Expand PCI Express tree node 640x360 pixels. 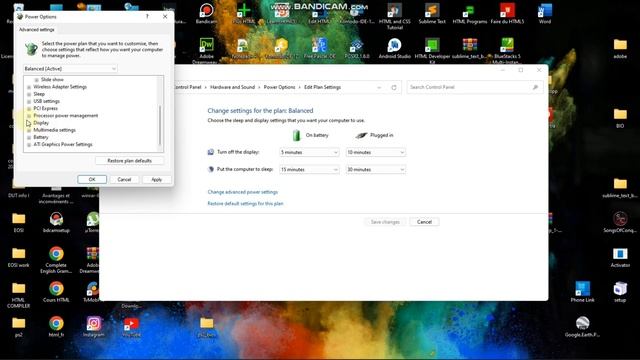click(x=29, y=109)
